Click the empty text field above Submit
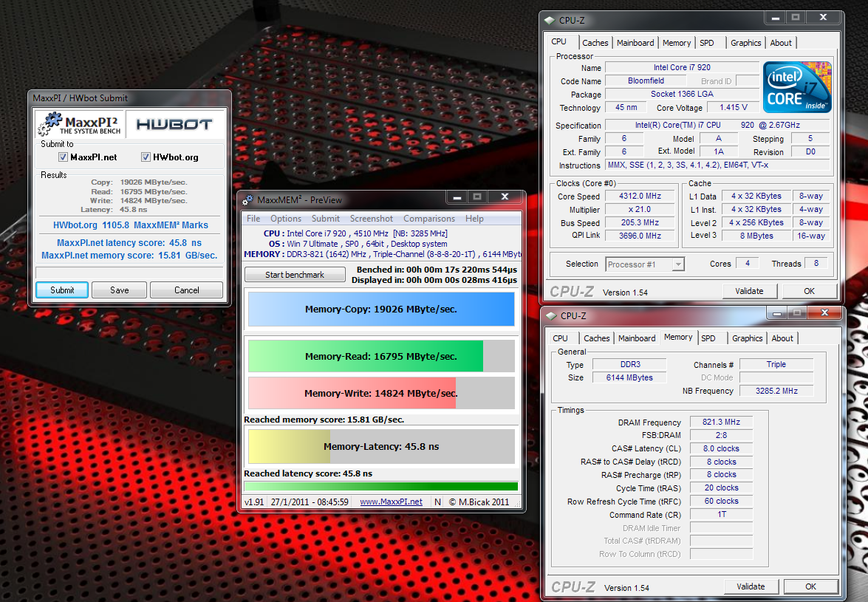Screen dimensions: 868x602 pos(129,273)
